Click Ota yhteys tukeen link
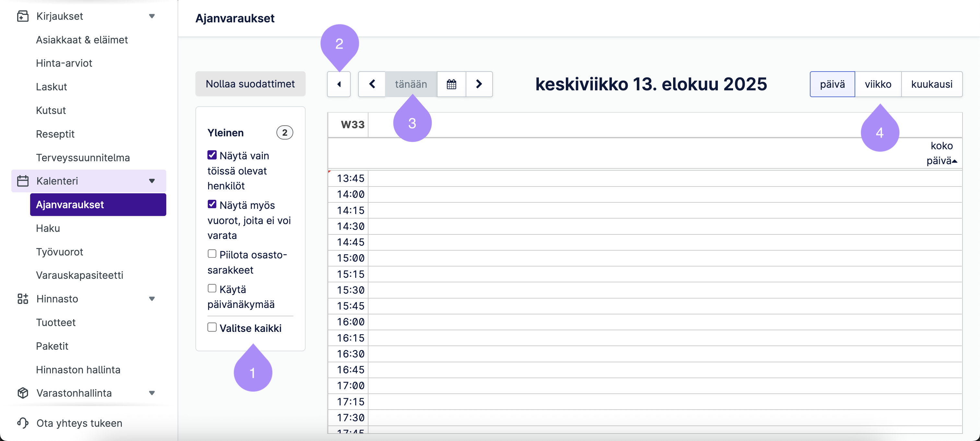Image resolution: width=980 pixels, height=441 pixels. coord(79,423)
